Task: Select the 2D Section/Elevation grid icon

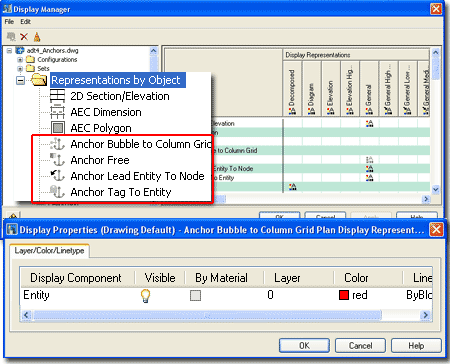Action: [58, 96]
